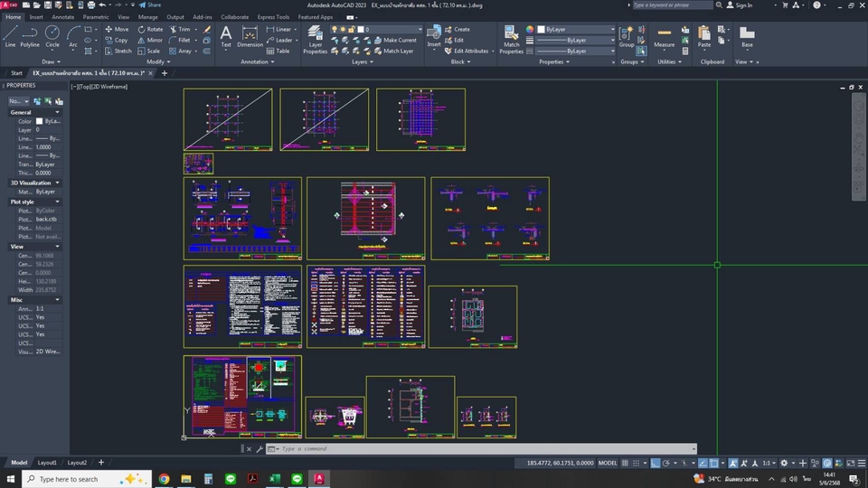868x488 pixels.
Task: Click the Offset tool icon
Action: pos(206,51)
